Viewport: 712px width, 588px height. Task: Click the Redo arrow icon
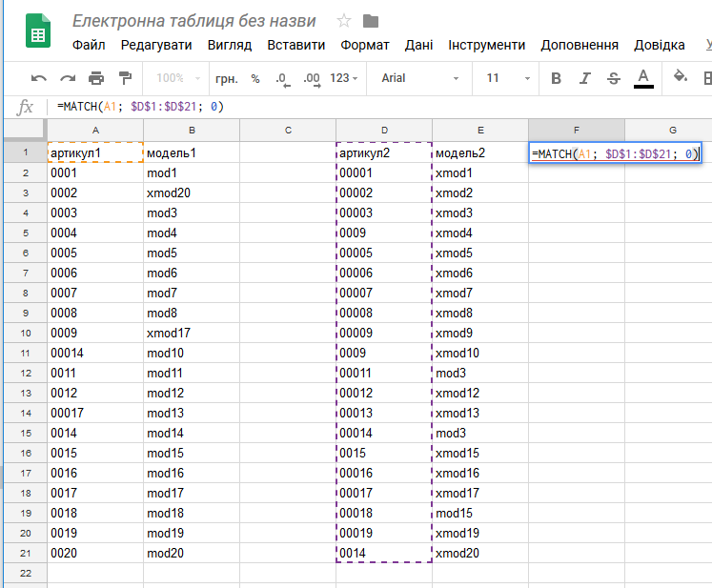[x=68, y=78]
